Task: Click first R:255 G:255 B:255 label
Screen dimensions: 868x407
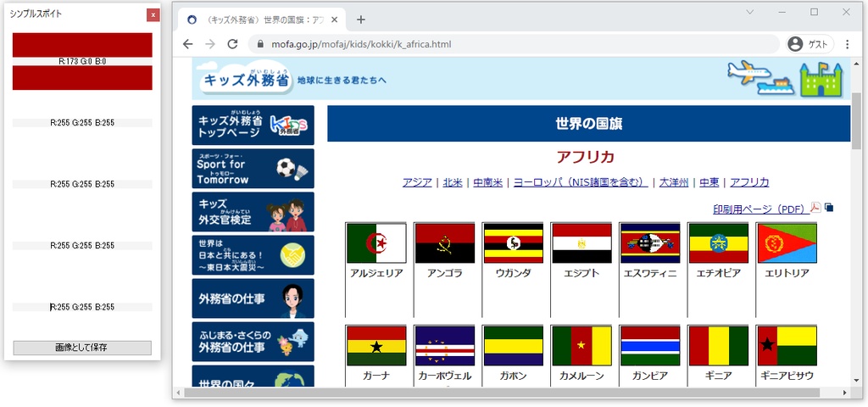Action: pos(82,123)
